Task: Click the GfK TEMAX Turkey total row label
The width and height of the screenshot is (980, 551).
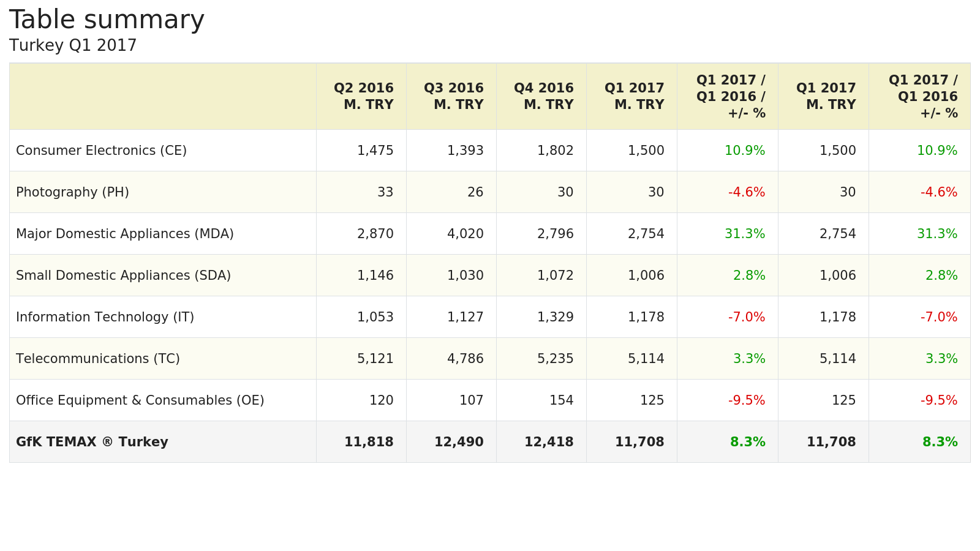Action: pyautogui.click(x=92, y=442)
